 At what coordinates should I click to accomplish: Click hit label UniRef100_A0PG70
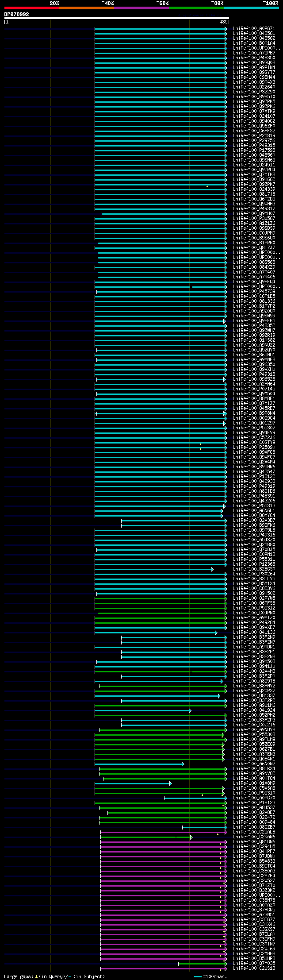[x=254, y=798]
